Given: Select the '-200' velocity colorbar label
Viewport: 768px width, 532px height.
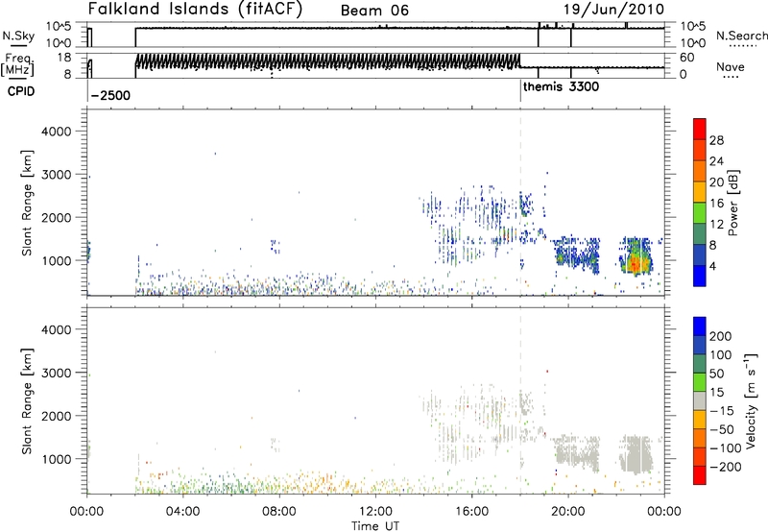Looking at the screenshot, I should pyautogui.click(x=726, y=467).
